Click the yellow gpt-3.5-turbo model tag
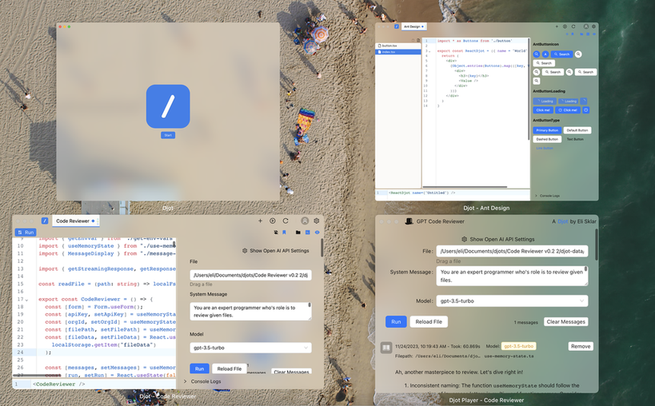The image size is (655, 406). click(518, 346)
